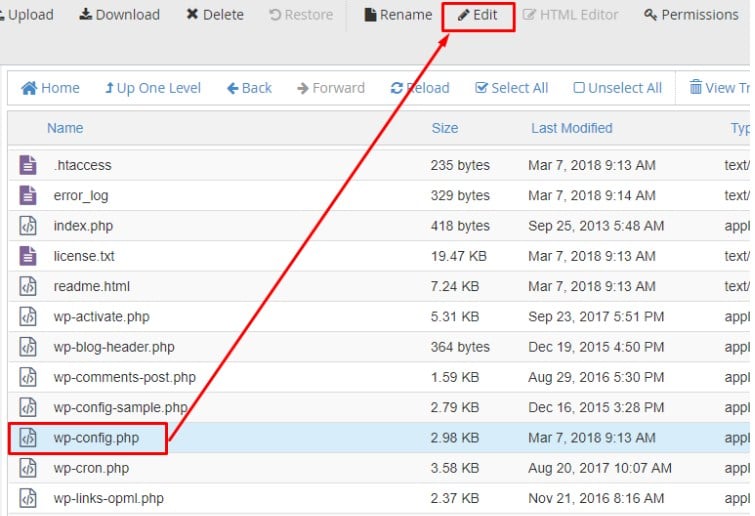Sort by Last Modified column

(572, 128)
